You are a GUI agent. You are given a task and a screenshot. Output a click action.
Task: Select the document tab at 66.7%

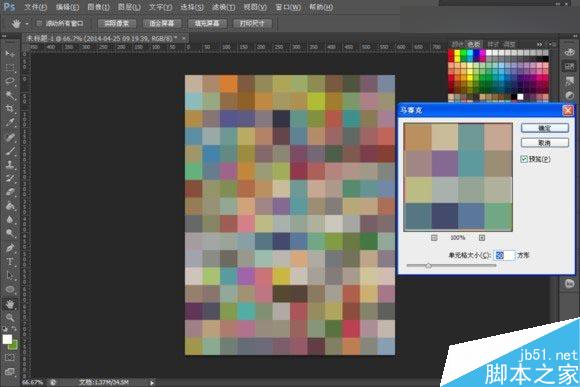(102, 38)
